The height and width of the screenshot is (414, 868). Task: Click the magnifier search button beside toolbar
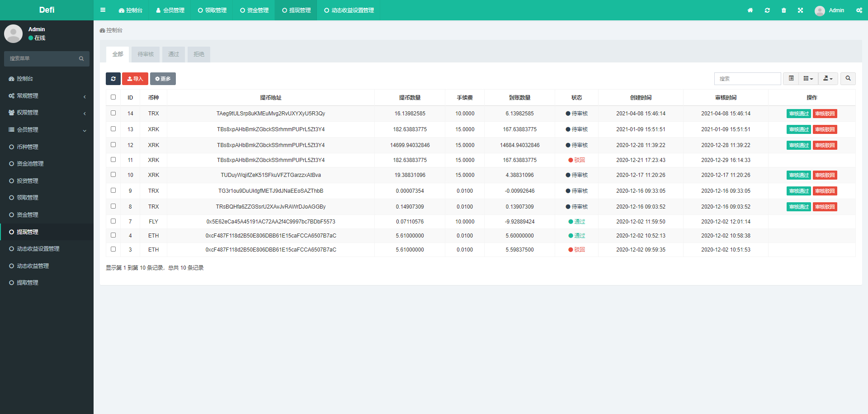click(x=848, y=79)
